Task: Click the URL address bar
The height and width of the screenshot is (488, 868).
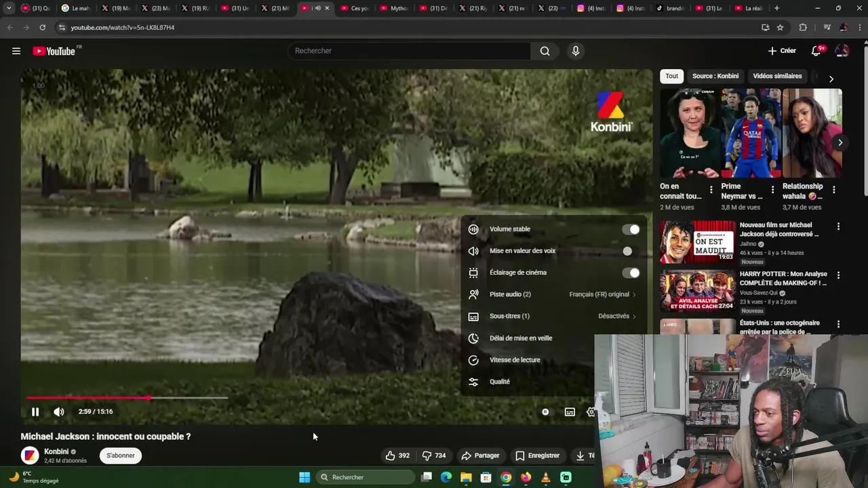Action: pyautogui.click(x=407, y=27)
